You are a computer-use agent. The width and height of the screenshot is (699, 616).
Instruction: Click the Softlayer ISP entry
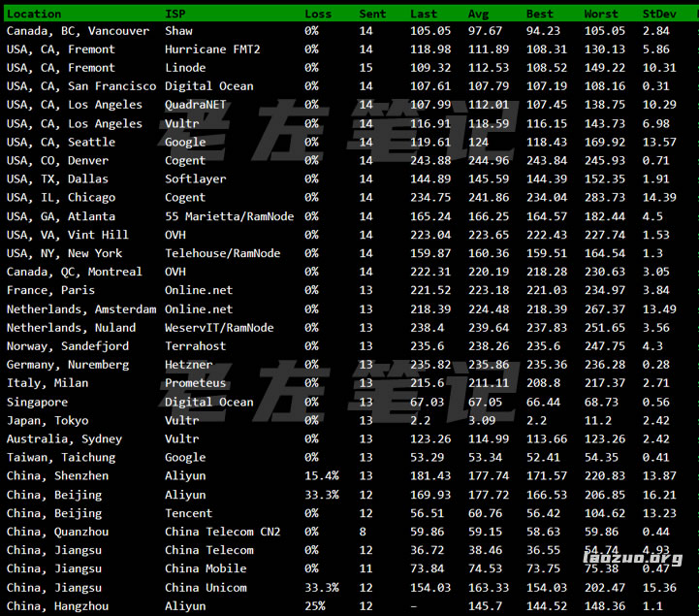(195, 179)
